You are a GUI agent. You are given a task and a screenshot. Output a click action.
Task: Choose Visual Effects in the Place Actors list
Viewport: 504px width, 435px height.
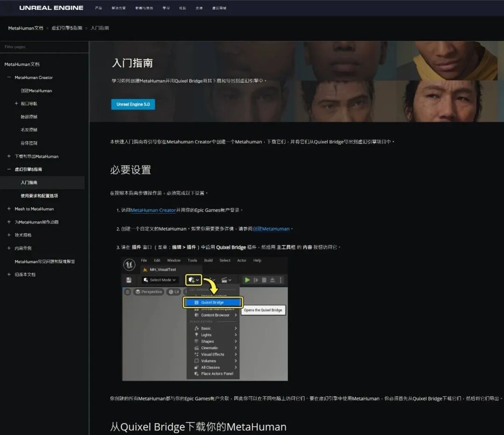(x=213, y=354)
